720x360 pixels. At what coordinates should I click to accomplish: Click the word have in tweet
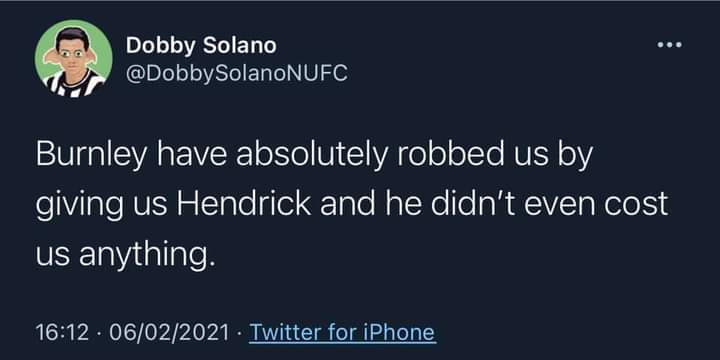pos(192,155)
